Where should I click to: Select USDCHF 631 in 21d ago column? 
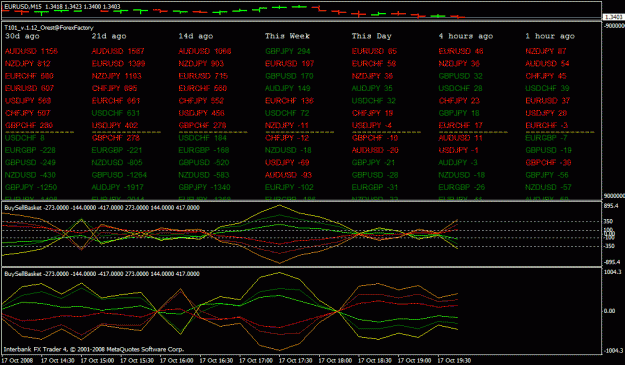coord(116,113)
